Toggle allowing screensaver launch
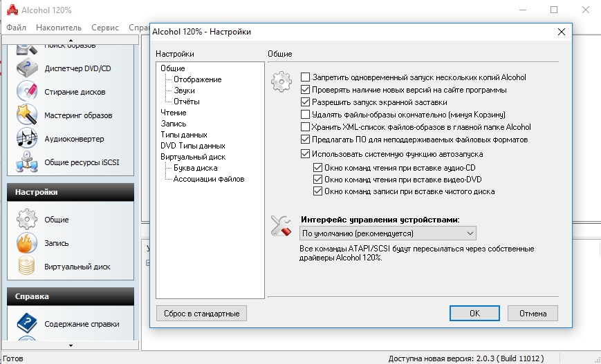The width and height of the screenshot is (601, 364). click(305, 102)
